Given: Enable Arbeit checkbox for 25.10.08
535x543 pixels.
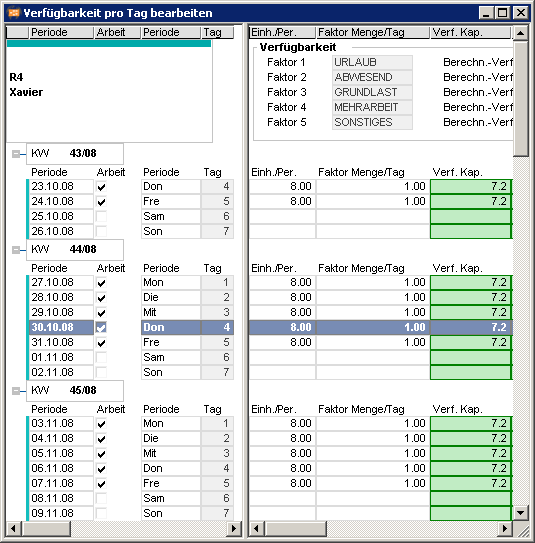Looking at the screenshot, I should click(x=101, y=217).
